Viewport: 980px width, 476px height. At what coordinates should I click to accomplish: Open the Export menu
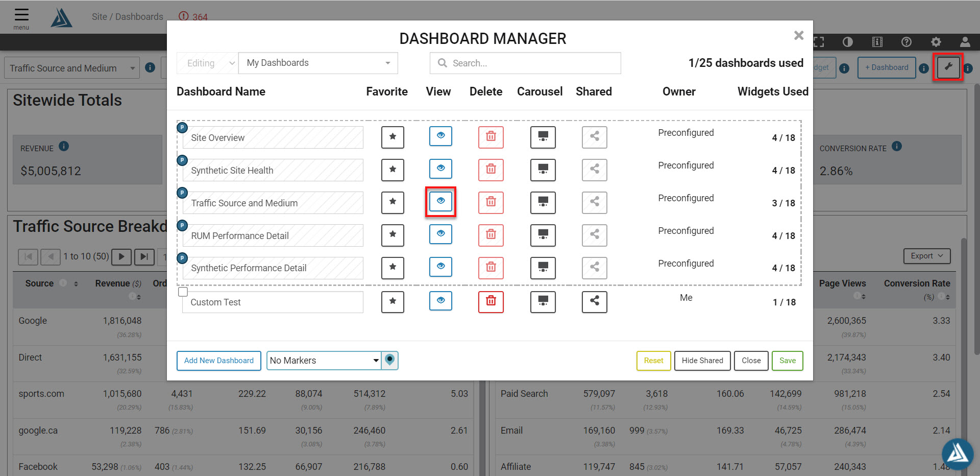(927, 256)
